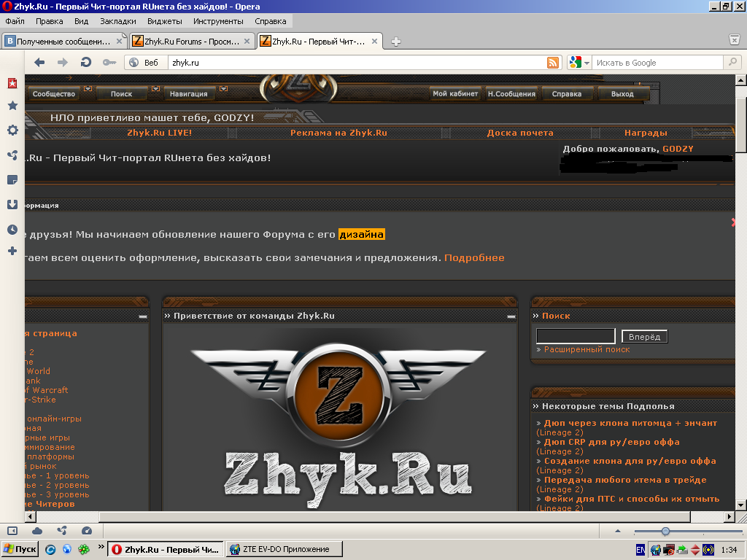
Task: Close the 'Полученные сообщения' tab
Action: pyautogui.click(x=119, y=42)
